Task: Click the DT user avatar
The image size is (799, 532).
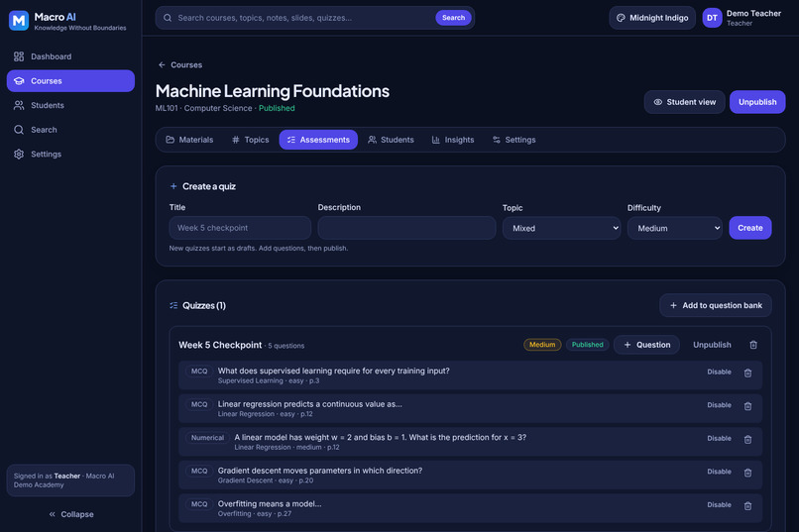Action: point(712,18)
